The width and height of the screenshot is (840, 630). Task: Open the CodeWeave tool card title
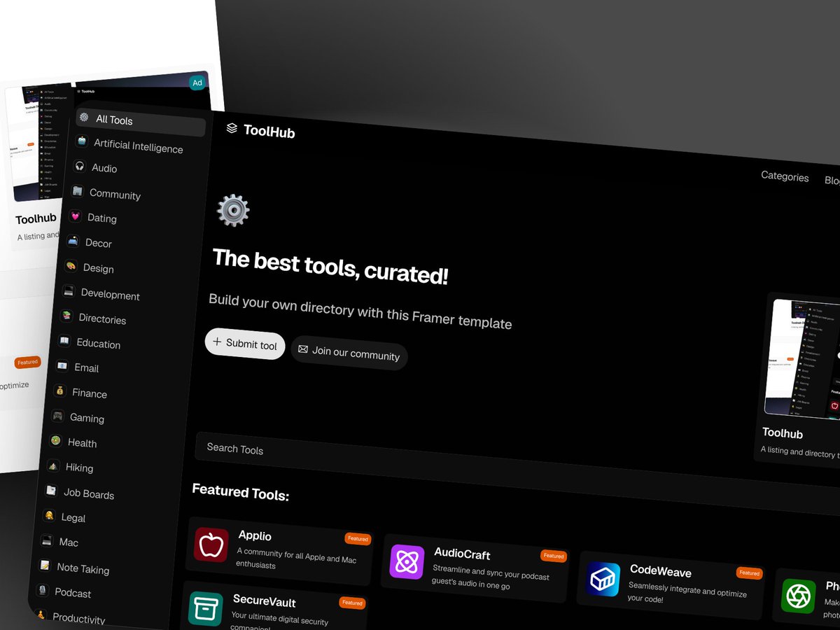[661, 570]
